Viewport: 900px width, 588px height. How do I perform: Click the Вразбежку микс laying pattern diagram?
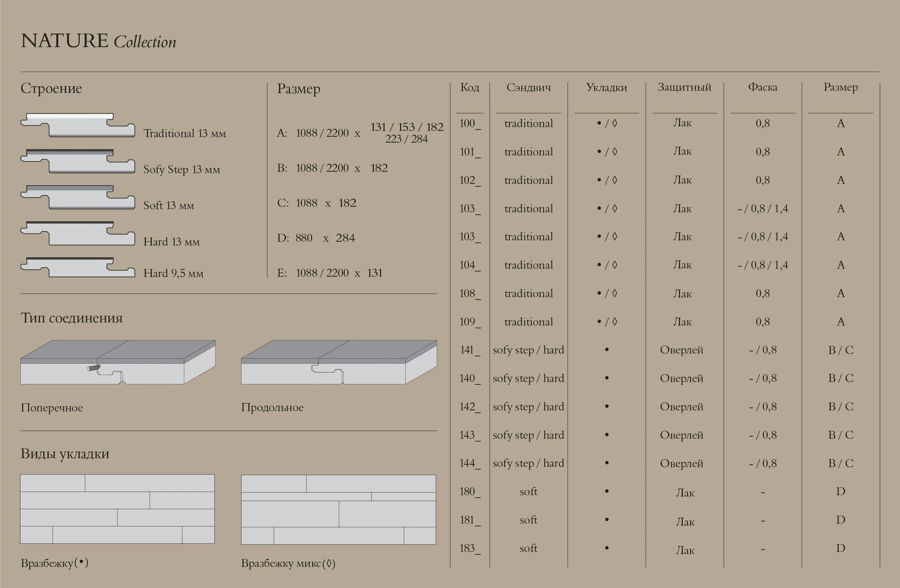tap(338, 509)
